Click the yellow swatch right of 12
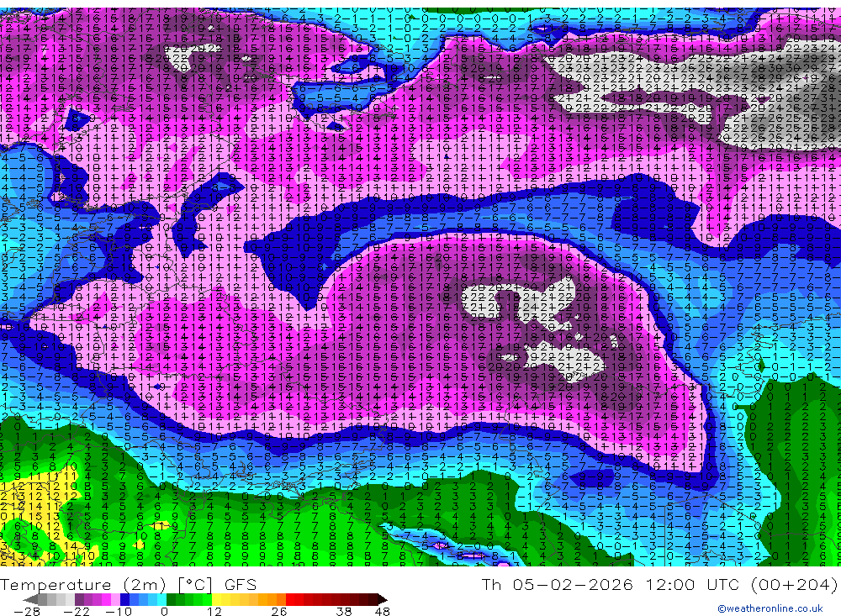841x616 pixels. coord(217,599)
